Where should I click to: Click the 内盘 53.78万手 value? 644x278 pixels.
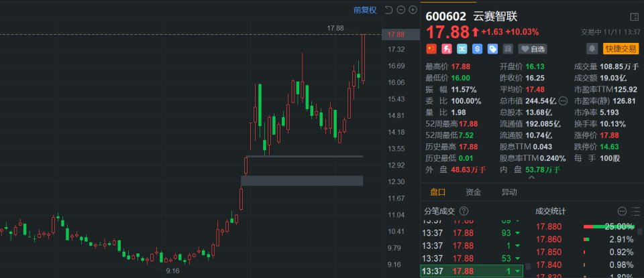[x=543, y=169]
